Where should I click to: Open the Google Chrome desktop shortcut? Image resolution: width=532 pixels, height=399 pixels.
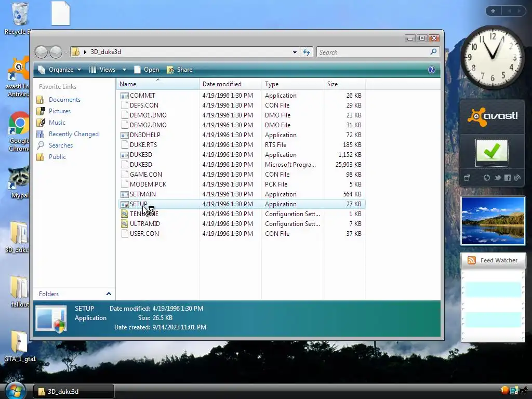click(19, 131)
